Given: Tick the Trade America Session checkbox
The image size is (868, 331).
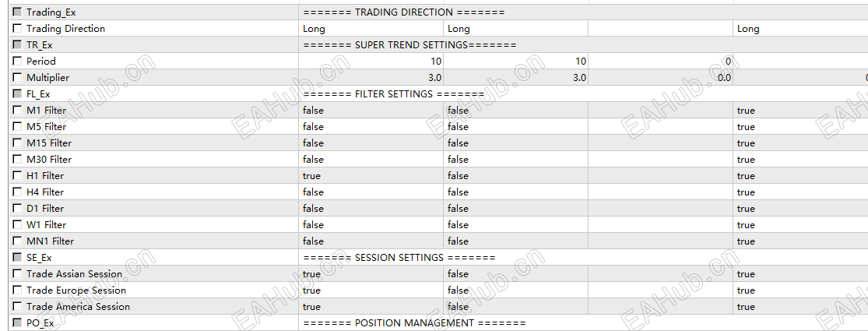Looking at the screenshot, I should [x=17, y=306].
